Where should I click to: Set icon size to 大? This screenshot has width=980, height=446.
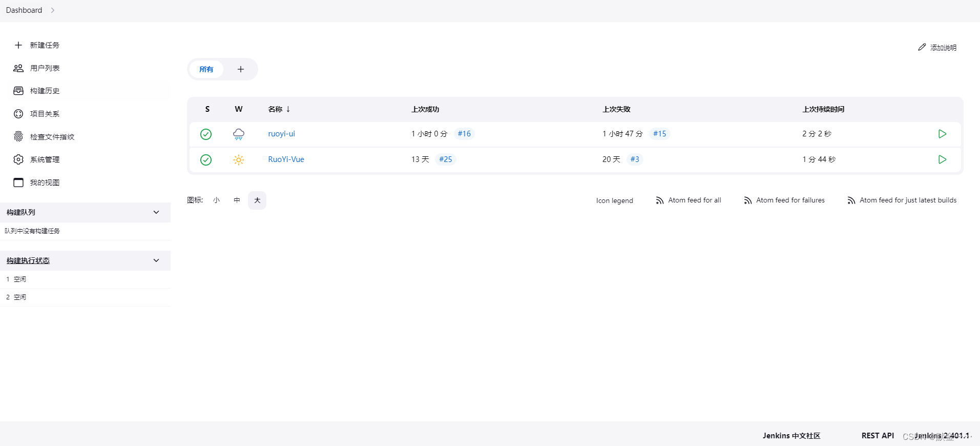click(257, 200)
